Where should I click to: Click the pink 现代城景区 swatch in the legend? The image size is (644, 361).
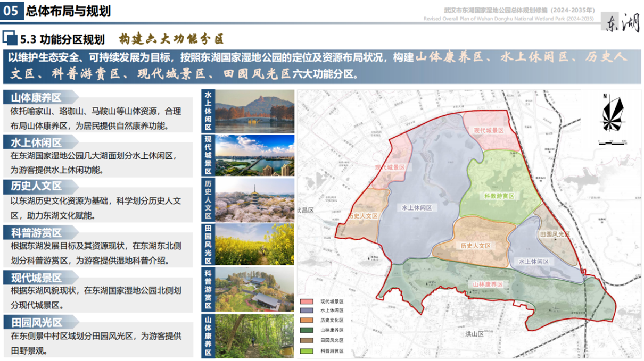coord(308,301)
